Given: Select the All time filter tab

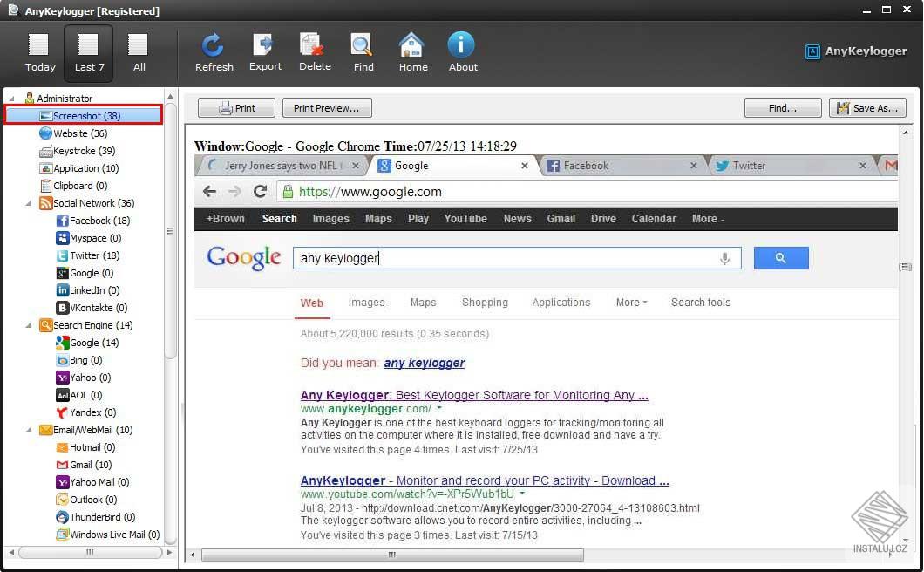Looking at the screenshot, I should click(137, 51).
